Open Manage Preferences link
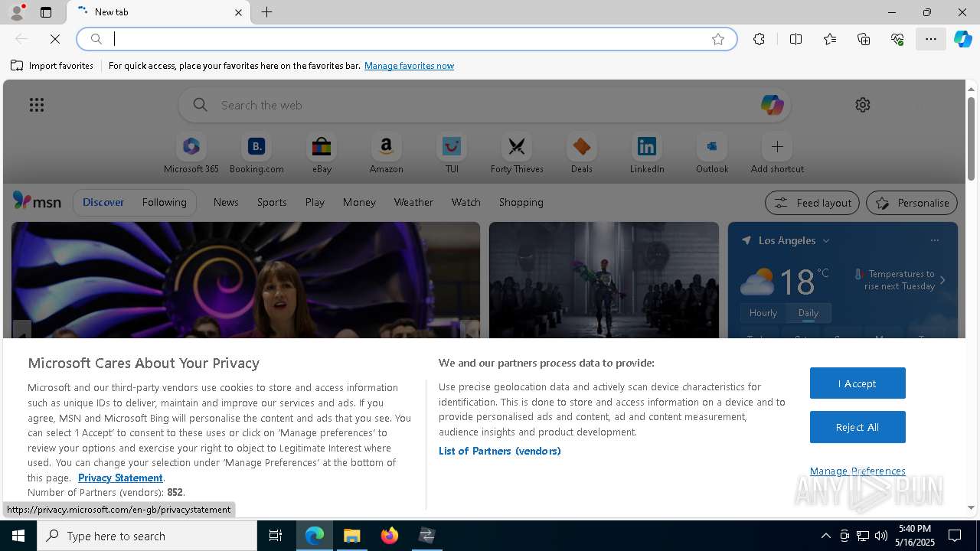This screenshot has height=551, width=980. click(x=857, y=471)
